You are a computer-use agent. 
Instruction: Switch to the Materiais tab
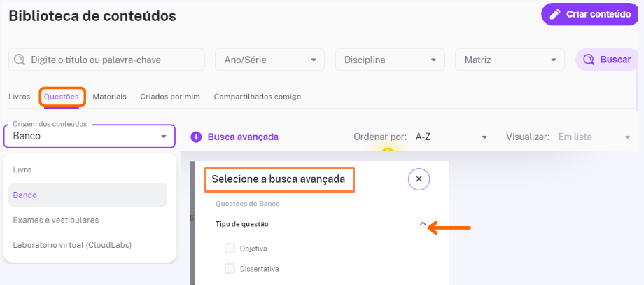109,97
